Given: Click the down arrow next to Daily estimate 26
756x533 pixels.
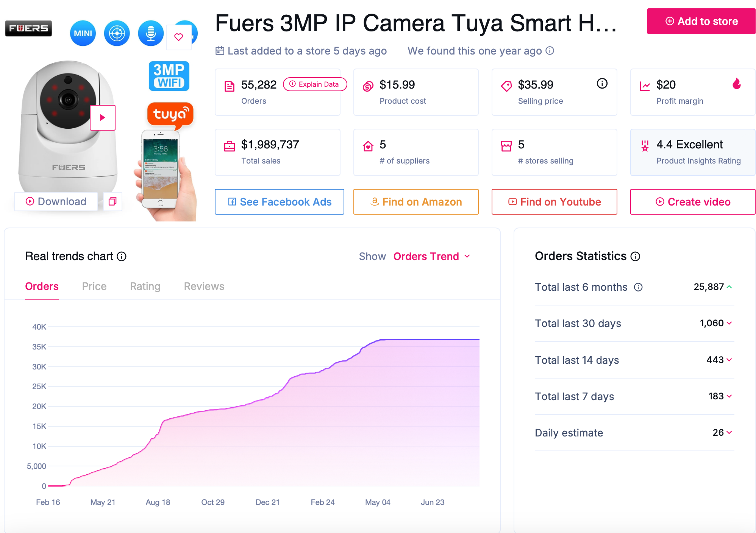Looking at the screenshot, I should (729, 433).
